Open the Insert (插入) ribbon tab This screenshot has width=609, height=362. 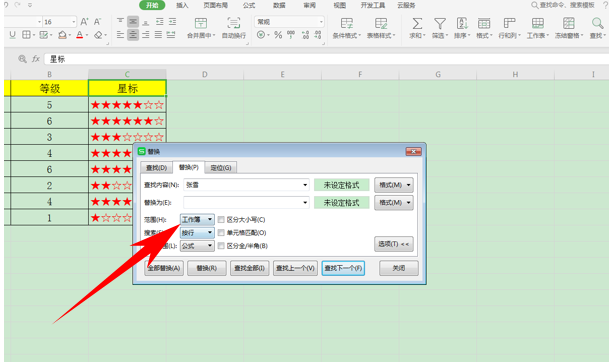coord(182,5)
